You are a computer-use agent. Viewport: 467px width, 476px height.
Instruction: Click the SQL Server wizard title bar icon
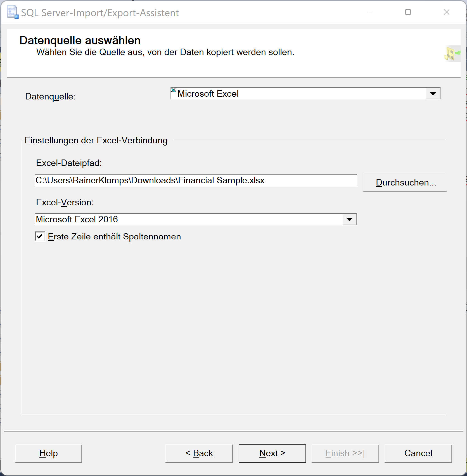[x=13, y=13]
